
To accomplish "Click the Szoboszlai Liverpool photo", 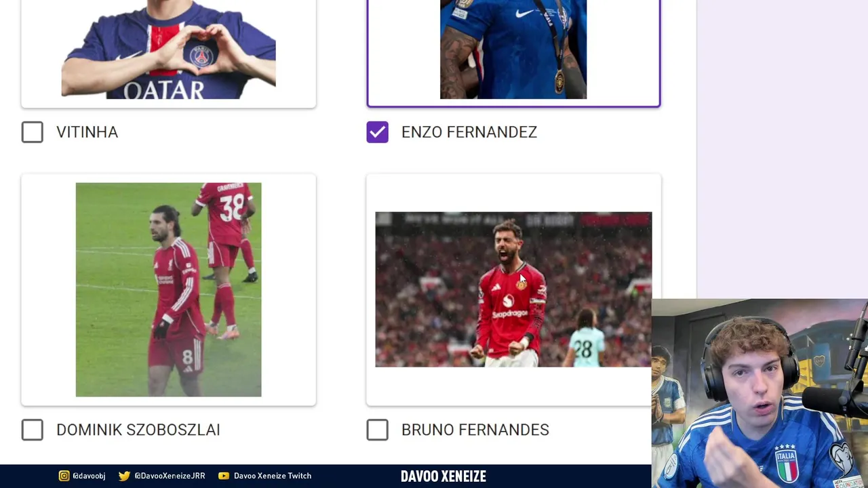I will [x=168, y=289].
